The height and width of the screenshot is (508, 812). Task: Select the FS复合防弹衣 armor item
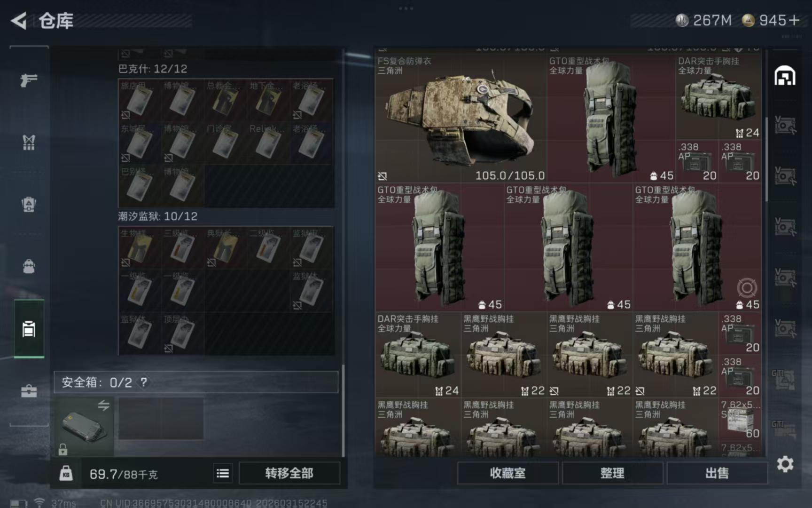pos(461,118)
